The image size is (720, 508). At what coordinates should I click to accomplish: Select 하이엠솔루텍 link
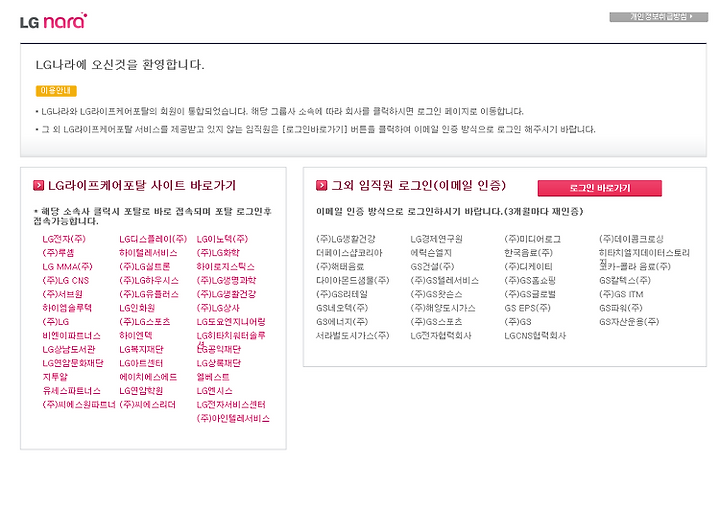pos(67,308)
